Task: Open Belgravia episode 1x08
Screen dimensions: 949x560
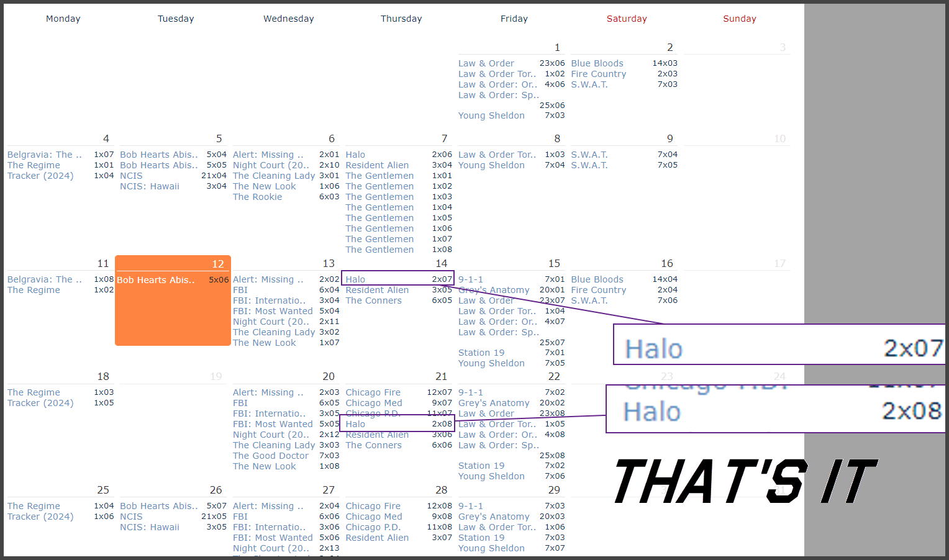Action: click(45, 279)
